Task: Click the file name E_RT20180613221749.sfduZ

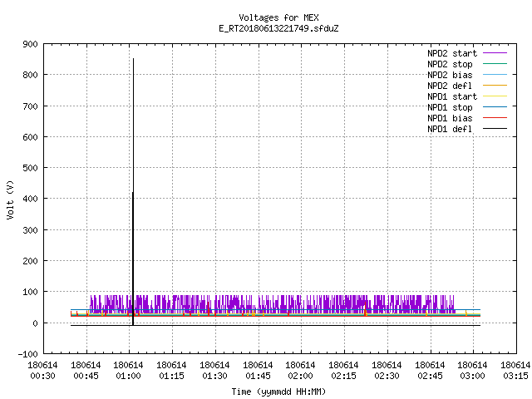Action: pos(278,28)
